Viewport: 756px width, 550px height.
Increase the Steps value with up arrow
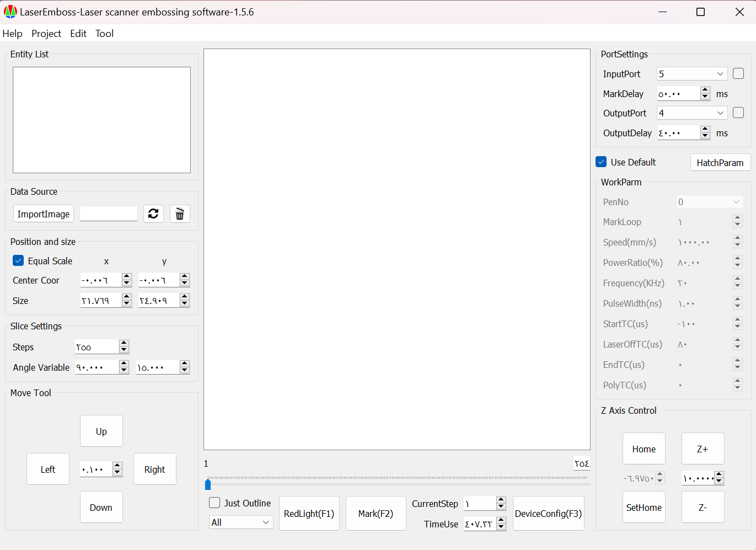(x=124, y=343)
